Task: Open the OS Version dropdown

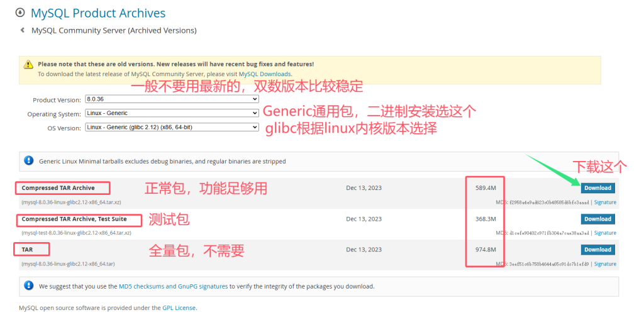Action: point(172,127)
